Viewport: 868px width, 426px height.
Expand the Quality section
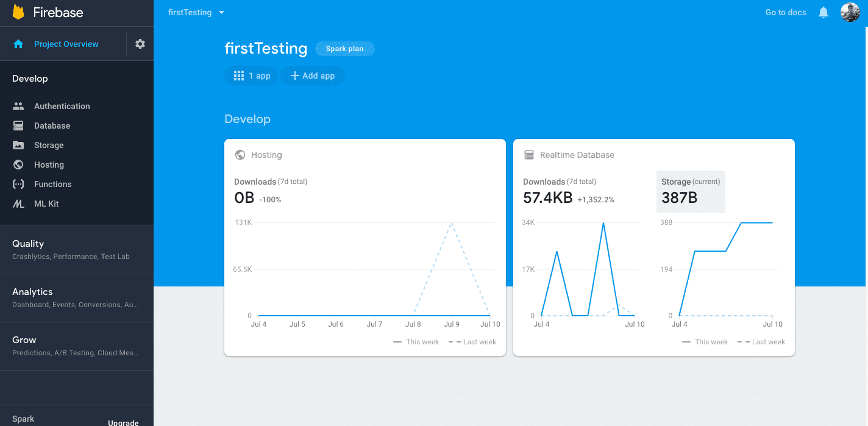coord(77,249)
